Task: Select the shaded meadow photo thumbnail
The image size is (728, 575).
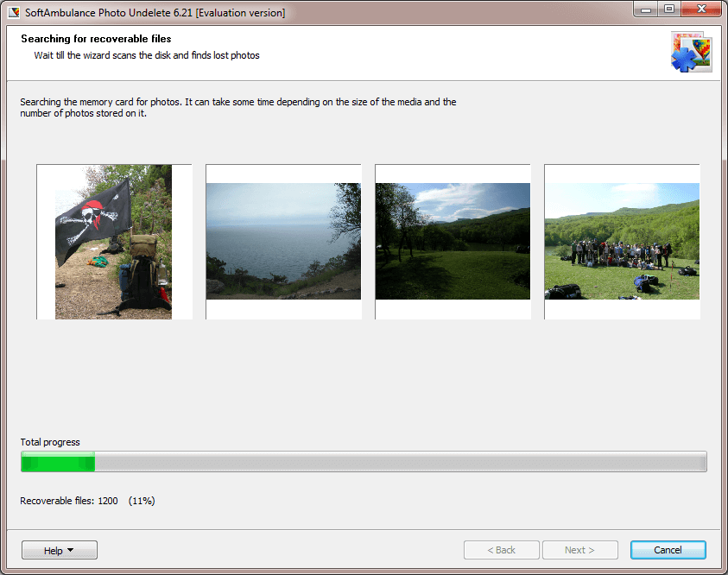Action: point(453,242)
